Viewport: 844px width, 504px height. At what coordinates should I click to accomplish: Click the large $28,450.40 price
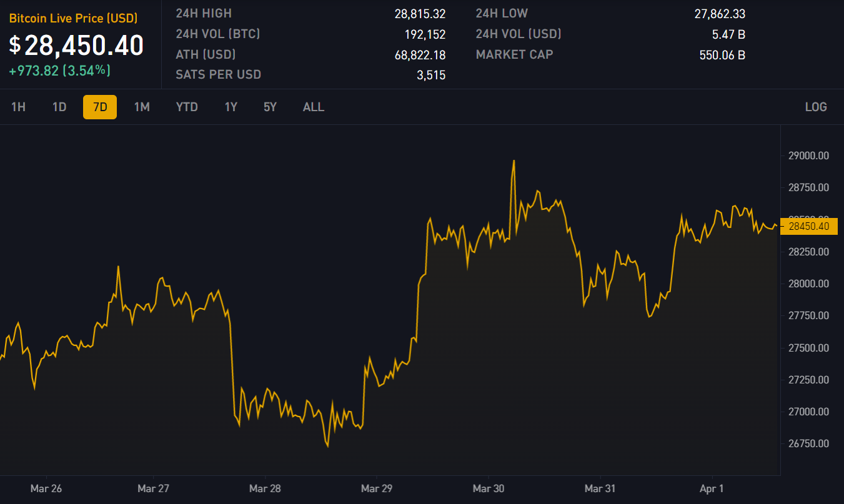[76, 45]
